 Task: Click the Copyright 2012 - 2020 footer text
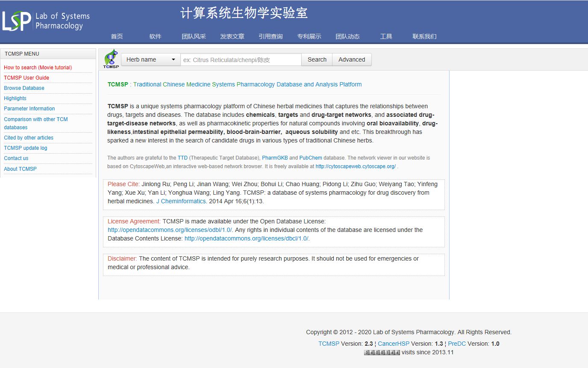click(409, 332)
